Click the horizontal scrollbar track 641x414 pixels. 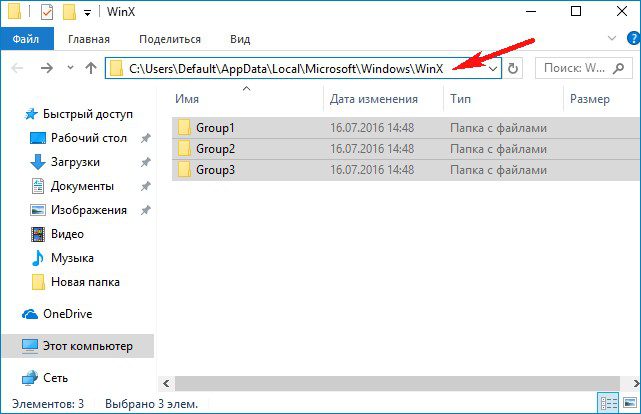(x=397, y=383)
